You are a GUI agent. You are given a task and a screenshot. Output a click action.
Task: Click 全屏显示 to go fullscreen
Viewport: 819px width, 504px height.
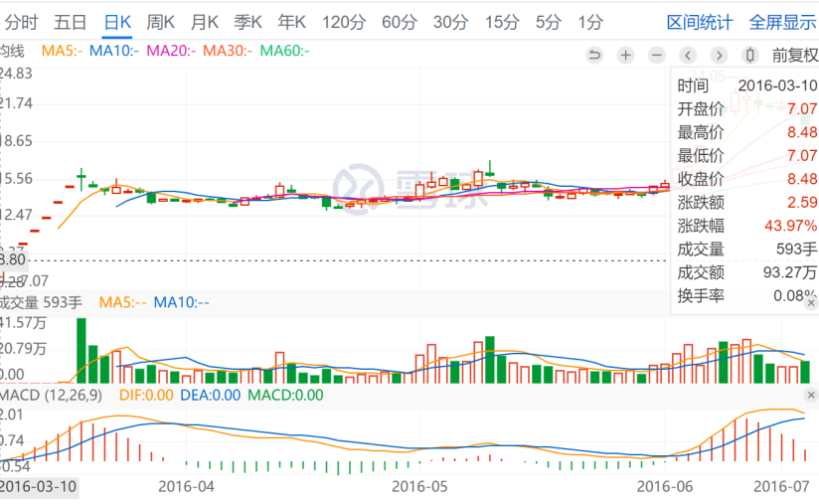tap(781, 22)
